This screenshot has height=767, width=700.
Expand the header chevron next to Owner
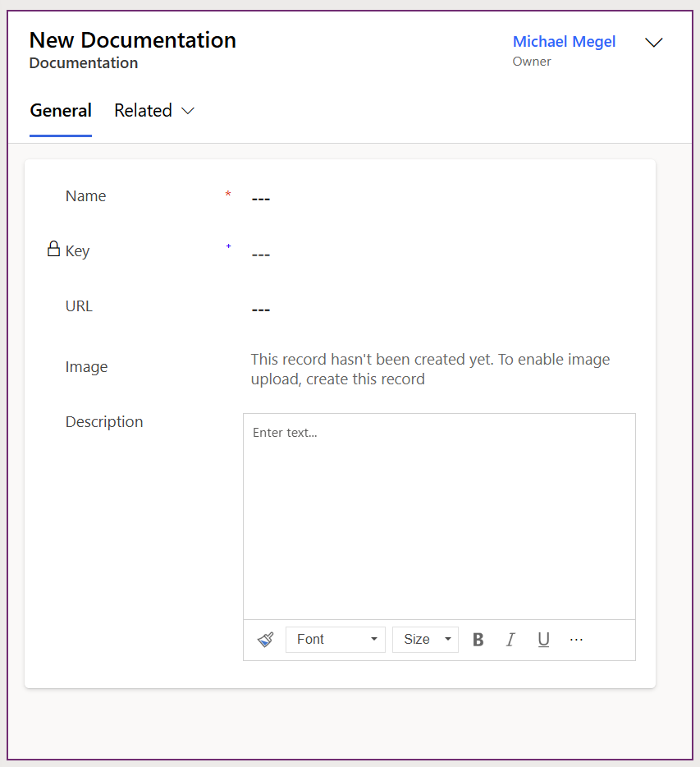[653, 43]
